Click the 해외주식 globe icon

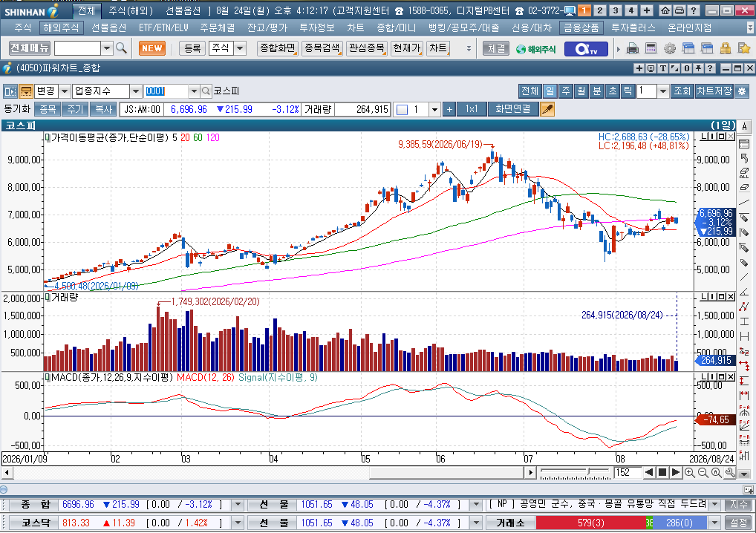535,49
